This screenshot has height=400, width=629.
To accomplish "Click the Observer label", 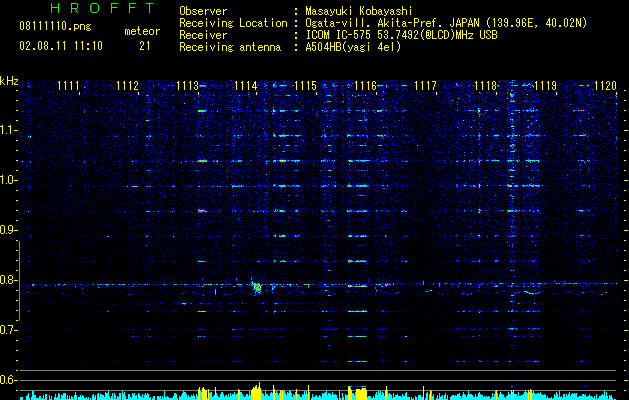I will 203,11.
